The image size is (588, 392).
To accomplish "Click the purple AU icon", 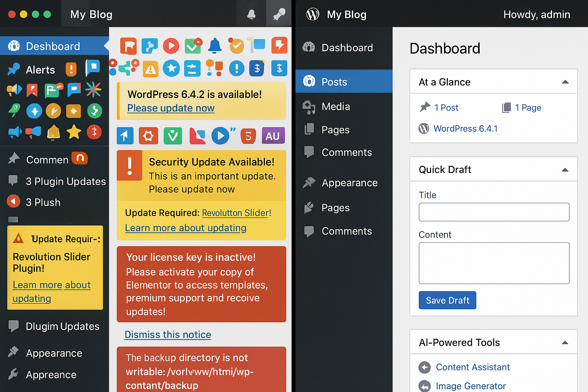I will 273,136.
